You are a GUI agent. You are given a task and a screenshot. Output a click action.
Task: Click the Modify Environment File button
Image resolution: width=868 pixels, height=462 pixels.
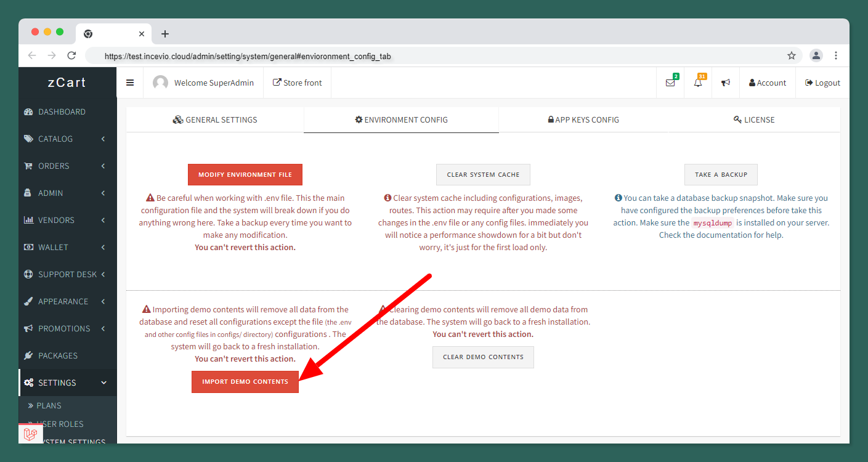245,174
